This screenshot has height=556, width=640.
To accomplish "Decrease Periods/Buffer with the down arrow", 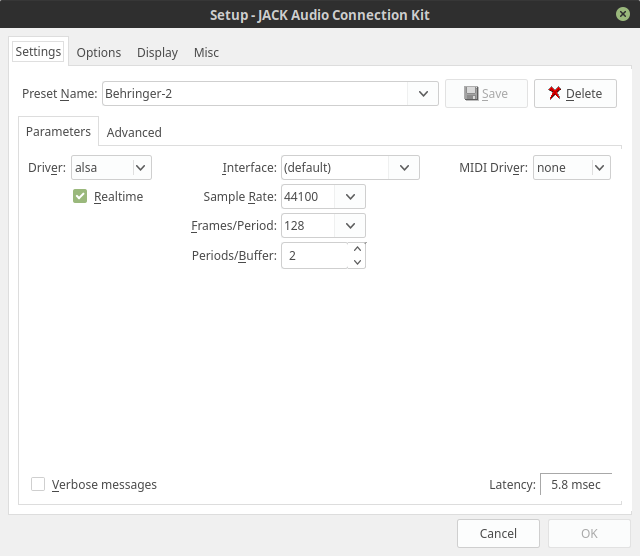I will (x=357, y=263).
